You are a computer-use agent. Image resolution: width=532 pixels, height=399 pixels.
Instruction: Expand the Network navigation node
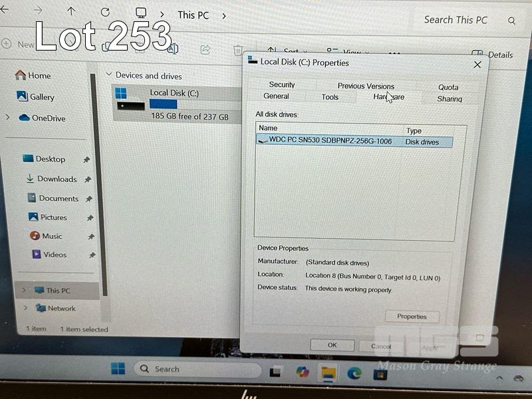coord(25,308)
